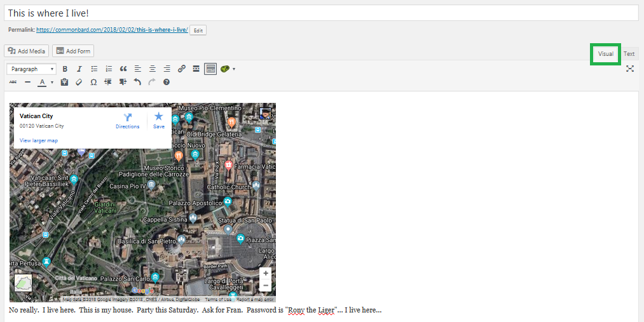Open the special character Omega picker
The width and height of the screenshot is (644, 322).
93,82
